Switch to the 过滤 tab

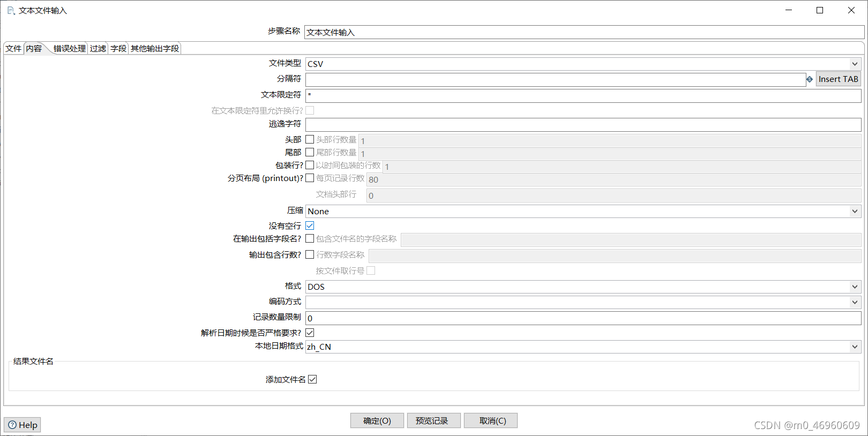(x=98, y=48)
